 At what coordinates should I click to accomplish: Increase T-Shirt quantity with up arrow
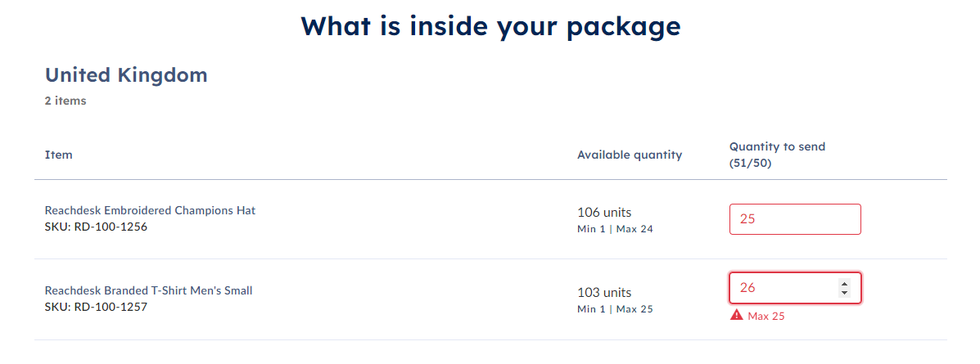(x=844, y=283)
